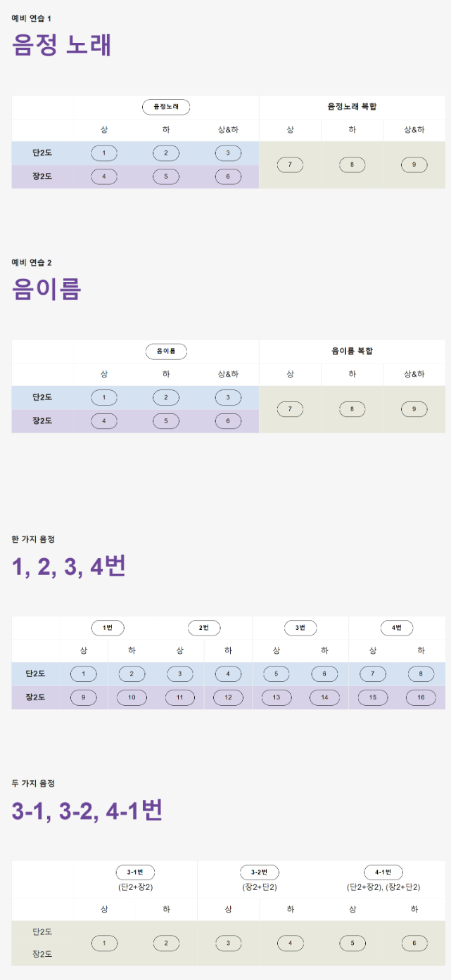Choose number 7 under 음정노래 복합 상

290,165
